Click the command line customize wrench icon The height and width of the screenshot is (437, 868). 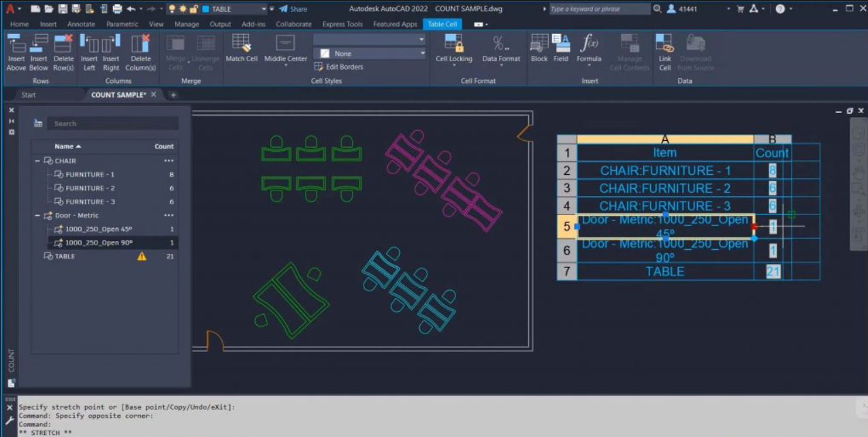point(10,420)
